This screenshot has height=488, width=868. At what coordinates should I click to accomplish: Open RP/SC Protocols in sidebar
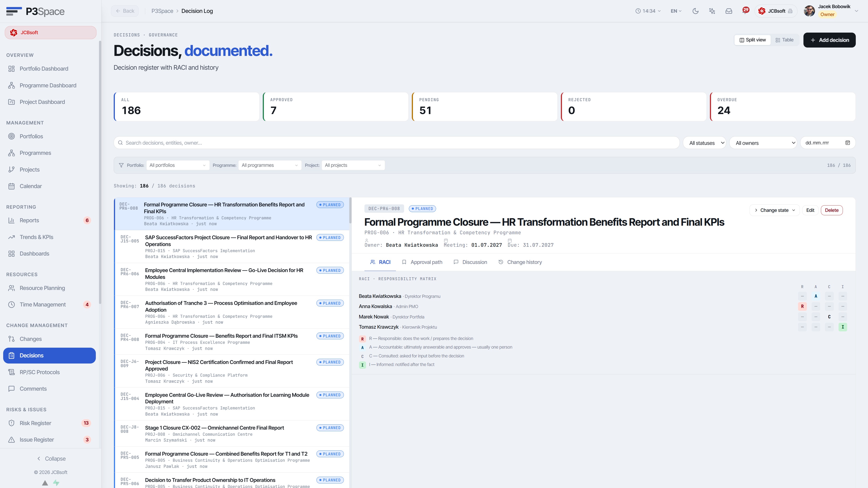click(50, 372)
